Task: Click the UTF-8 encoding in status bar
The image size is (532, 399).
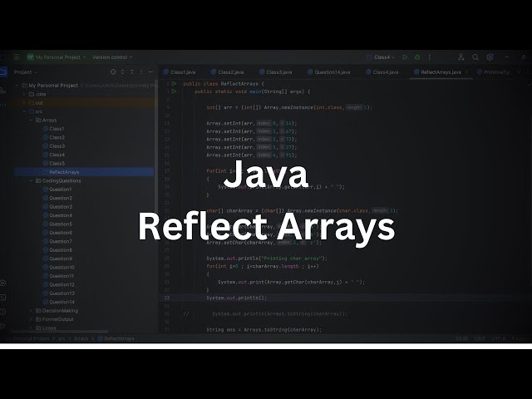Action: 498,338
